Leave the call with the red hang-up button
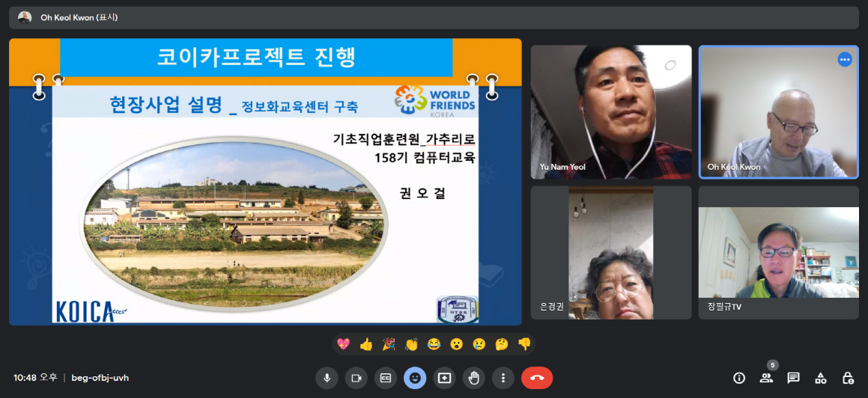The image size is (868, 398). [x=536, y=378]
